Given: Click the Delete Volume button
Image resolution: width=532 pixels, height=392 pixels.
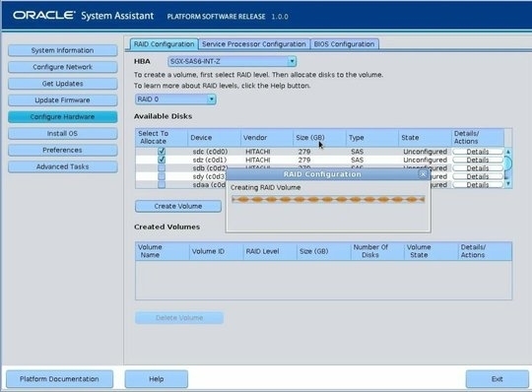Looking at the screenshot, I should [x=179, y=318].
